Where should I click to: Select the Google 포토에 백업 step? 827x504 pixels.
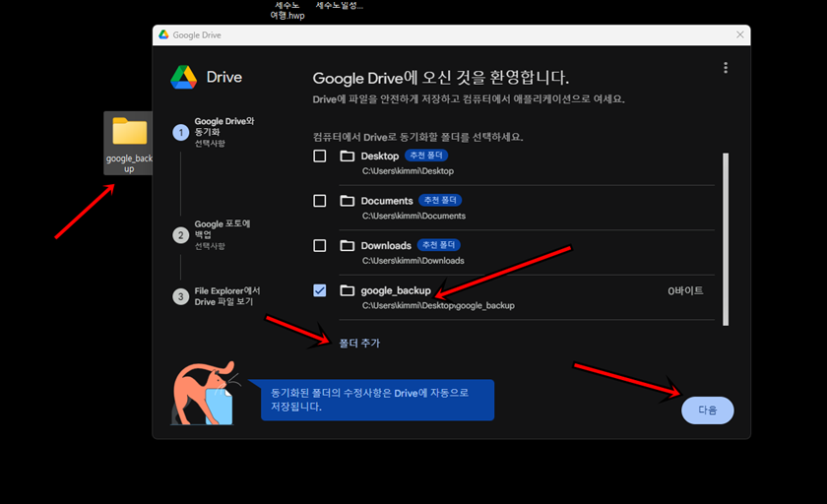point(223,234)
